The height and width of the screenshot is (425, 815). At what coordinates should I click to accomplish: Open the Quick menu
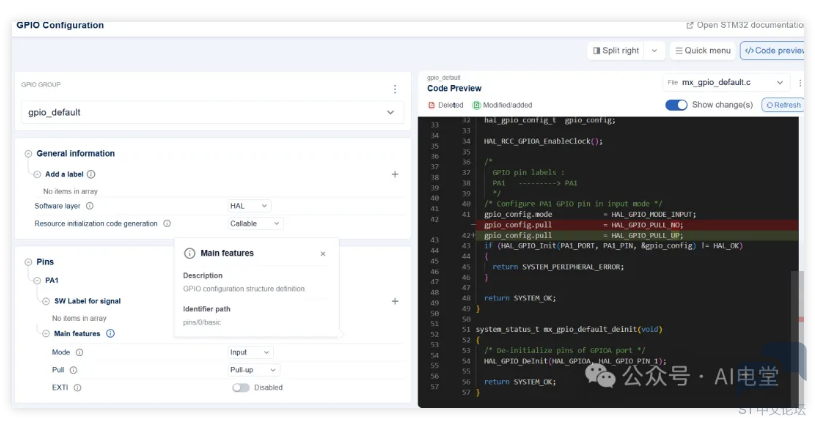pos(702,50)
